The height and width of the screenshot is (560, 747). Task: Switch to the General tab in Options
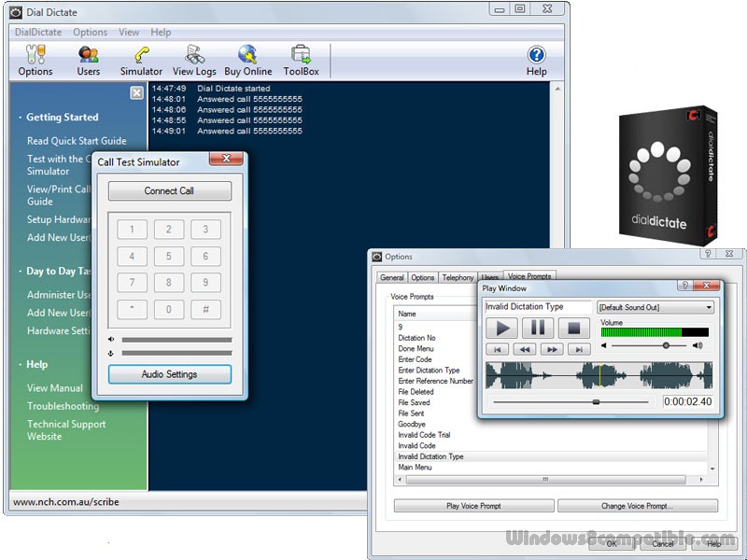pos(392,277)
